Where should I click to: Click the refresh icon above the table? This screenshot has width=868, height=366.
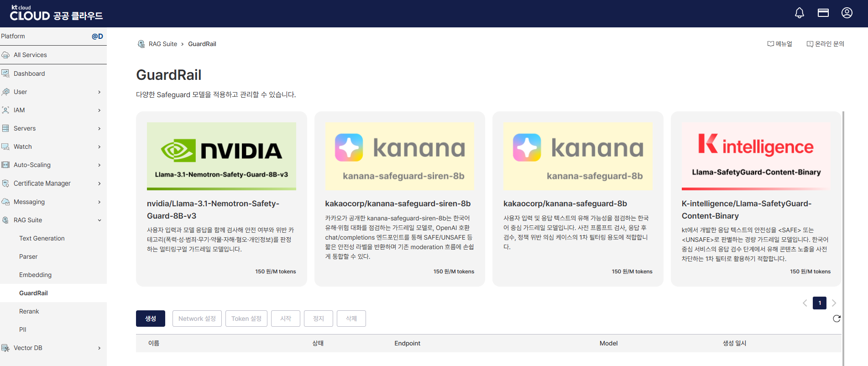(837, 319)
